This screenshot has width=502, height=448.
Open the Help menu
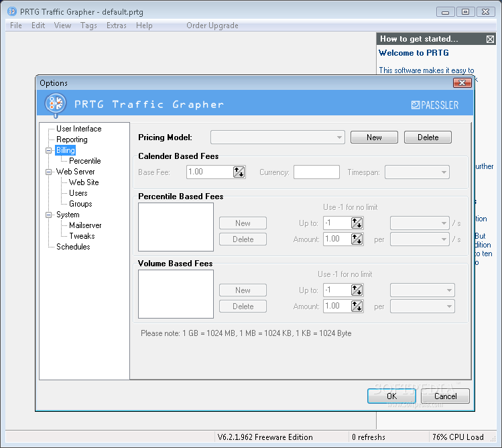(144, 25)
